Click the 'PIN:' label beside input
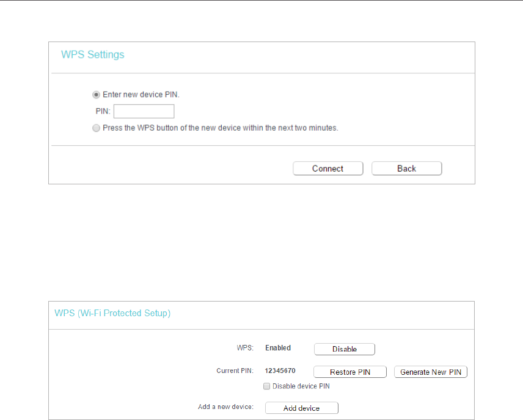523x420 pixels. 103,111
